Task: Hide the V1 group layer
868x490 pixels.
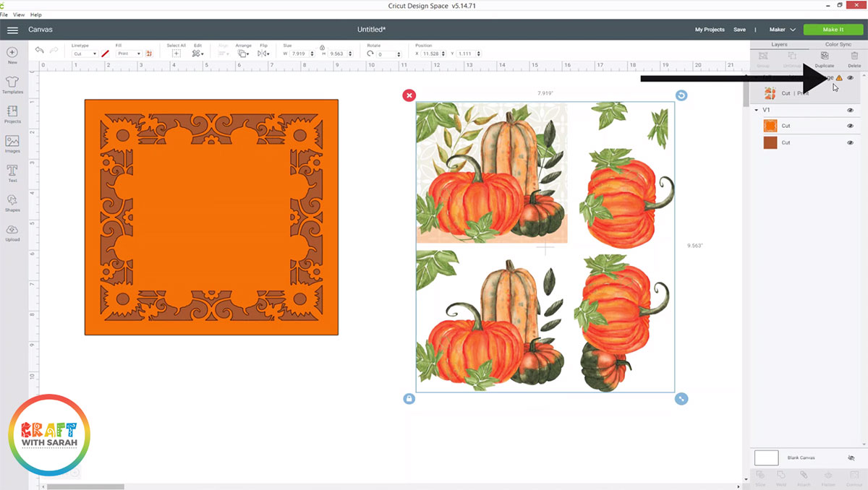Action: coord(851,110)
